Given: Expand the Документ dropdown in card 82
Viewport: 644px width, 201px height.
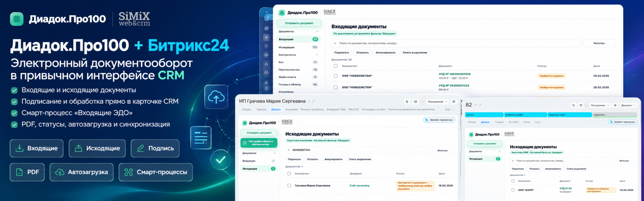Looking at the screenshot, I should (628, 105).
